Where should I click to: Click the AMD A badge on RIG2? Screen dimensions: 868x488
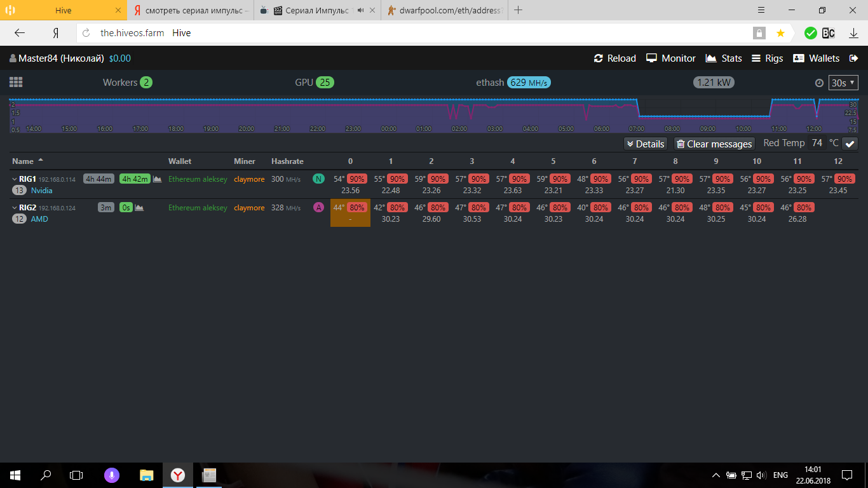tap(318, 207)
